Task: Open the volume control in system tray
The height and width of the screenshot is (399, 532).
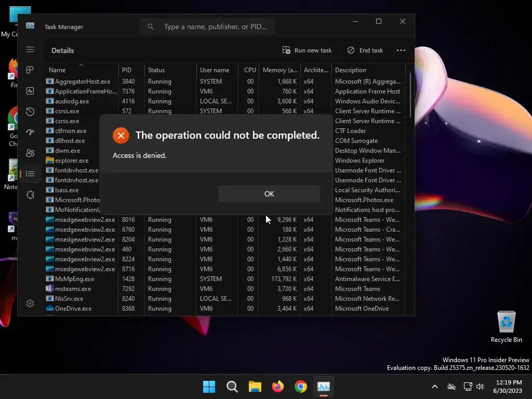Action: click(480, 387)
